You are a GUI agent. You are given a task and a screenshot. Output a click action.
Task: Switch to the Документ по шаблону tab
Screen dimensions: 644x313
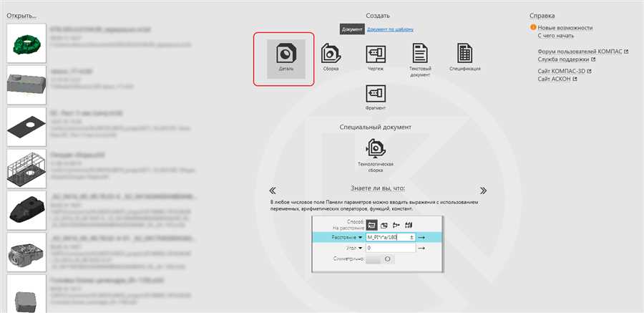pyautogui.click(x=390, y=29)
